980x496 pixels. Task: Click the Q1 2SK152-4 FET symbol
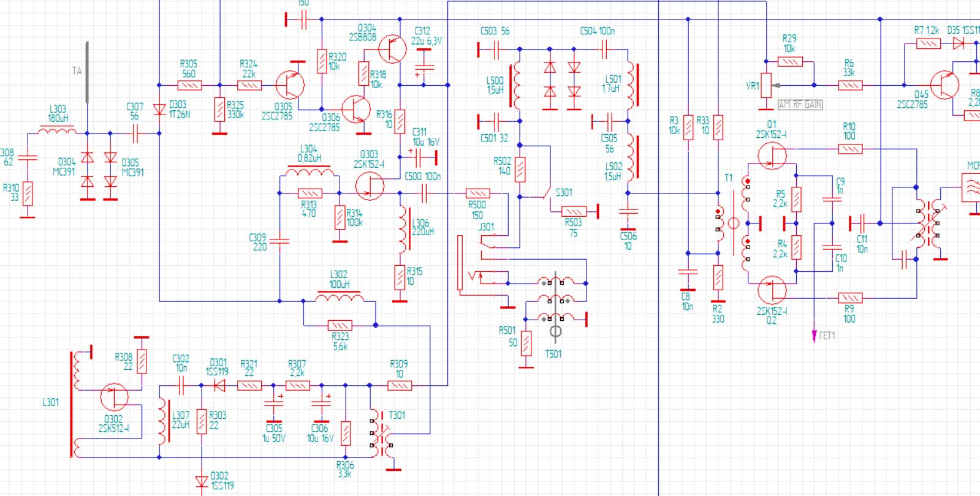pyautogui.click(x=772, y=155)
